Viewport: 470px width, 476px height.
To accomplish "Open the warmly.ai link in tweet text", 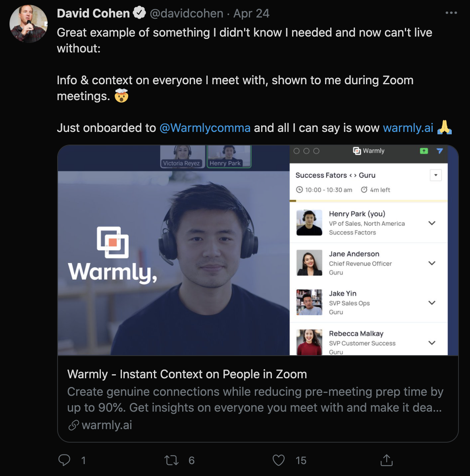I will point(408,128).
